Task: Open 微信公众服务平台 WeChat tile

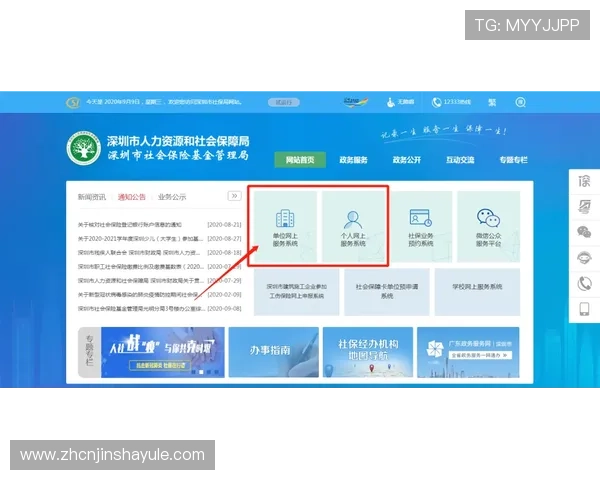Action: tap(489, 227)
